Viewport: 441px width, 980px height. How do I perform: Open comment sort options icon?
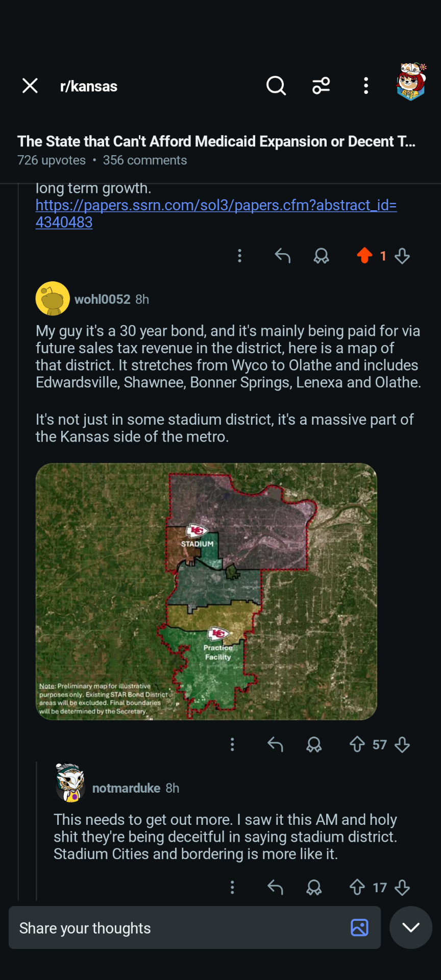tap(321, 86)
